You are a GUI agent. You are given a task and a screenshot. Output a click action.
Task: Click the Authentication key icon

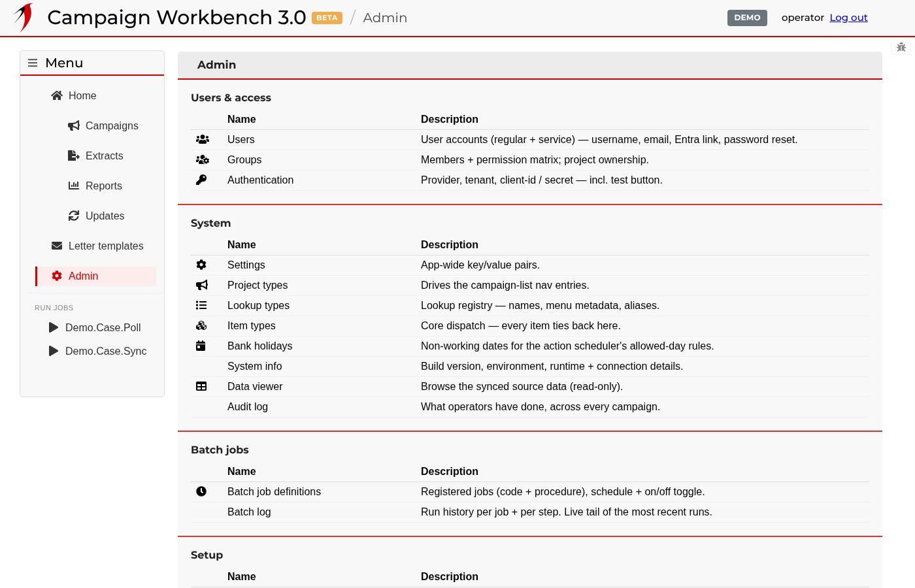click(201, 180)
